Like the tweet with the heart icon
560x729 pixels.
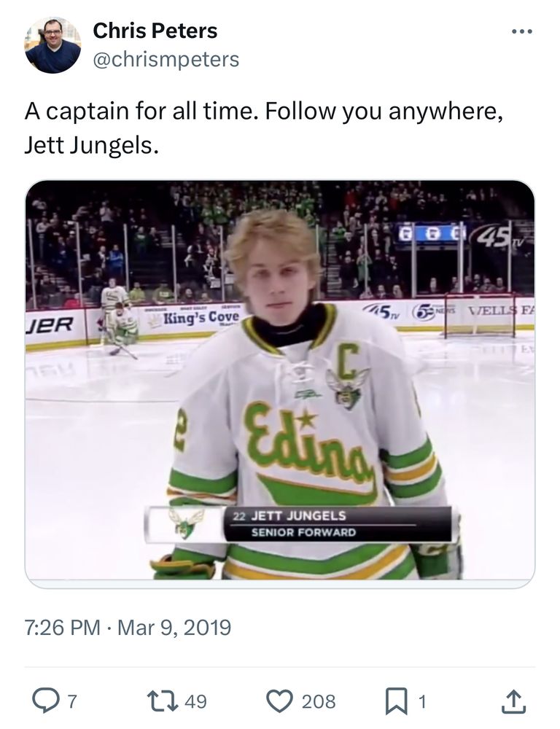click(x=279, y=701)
